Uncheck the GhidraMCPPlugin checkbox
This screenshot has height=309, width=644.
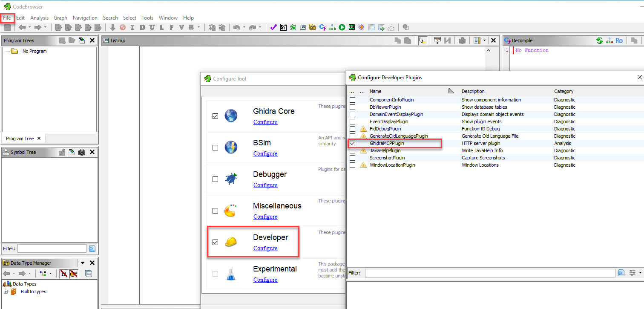point(352,143)
